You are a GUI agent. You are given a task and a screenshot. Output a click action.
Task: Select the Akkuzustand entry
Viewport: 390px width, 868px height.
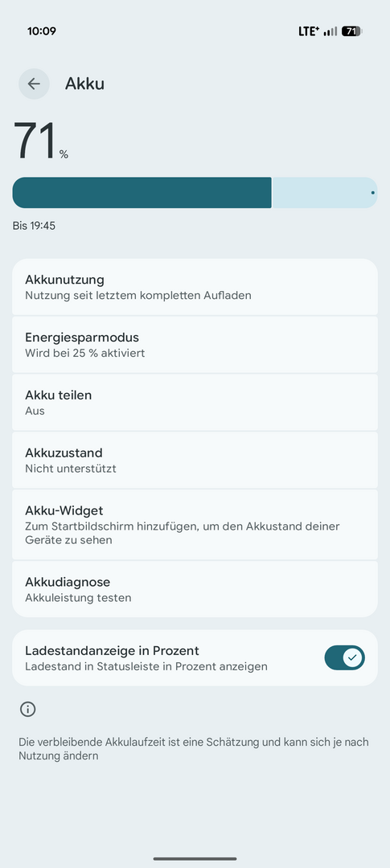[x=195, y=460]
